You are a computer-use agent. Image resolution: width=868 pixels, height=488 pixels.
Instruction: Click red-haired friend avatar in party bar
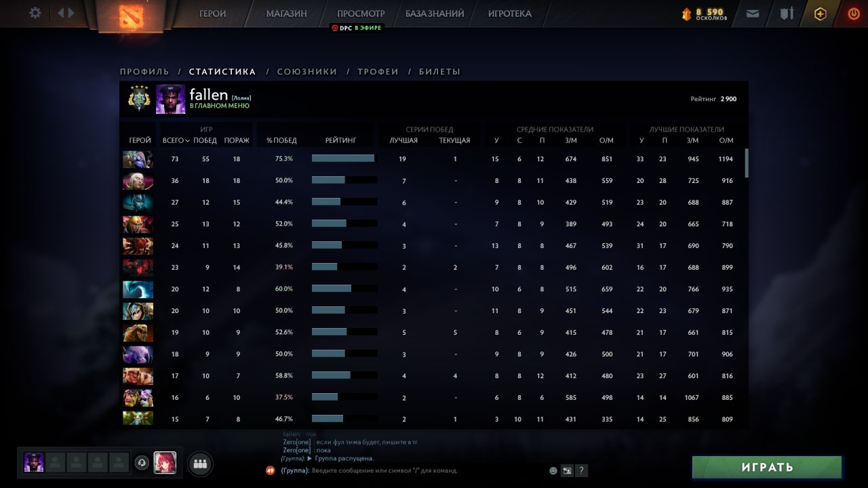click(x=165, y=462)
